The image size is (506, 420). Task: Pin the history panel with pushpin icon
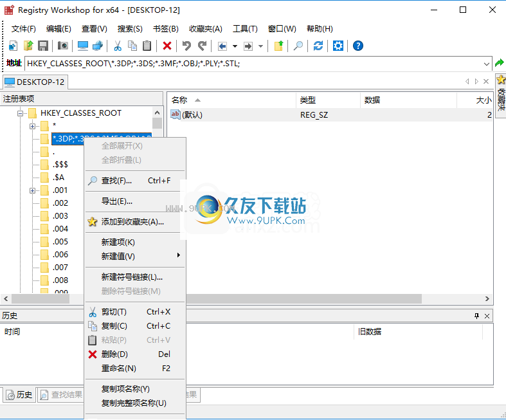pyautogui.click(x=476, y=316)
